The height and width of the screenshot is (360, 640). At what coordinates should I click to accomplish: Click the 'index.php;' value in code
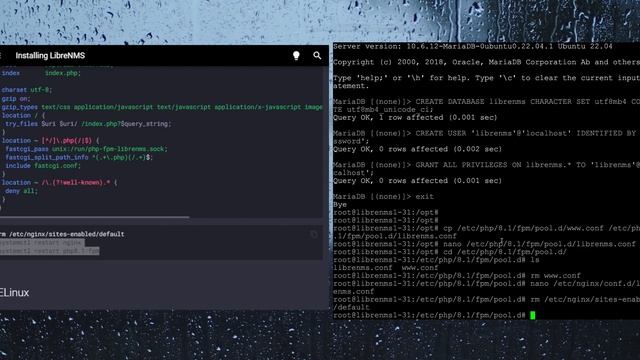click(x=62, y=73)
